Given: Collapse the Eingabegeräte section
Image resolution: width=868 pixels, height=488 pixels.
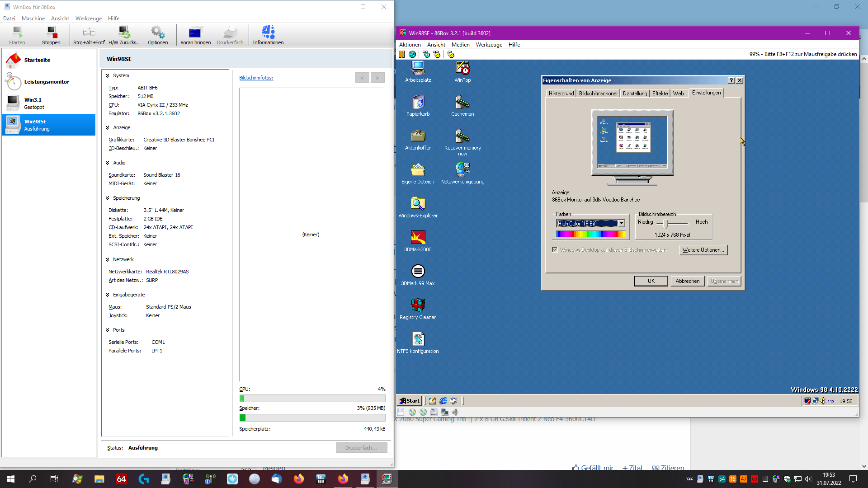Looking at the screenshot, I should pos(108,295).
